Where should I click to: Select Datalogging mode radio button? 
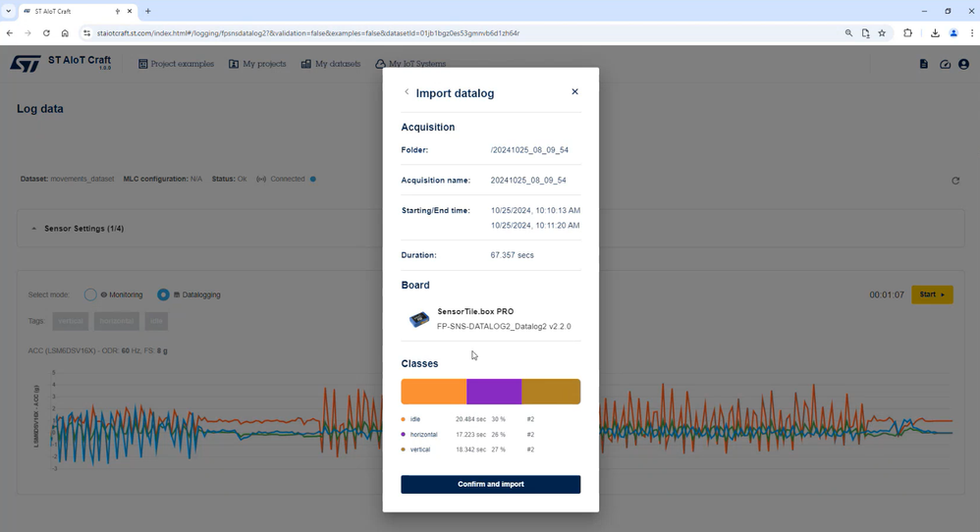coord(163,294)
